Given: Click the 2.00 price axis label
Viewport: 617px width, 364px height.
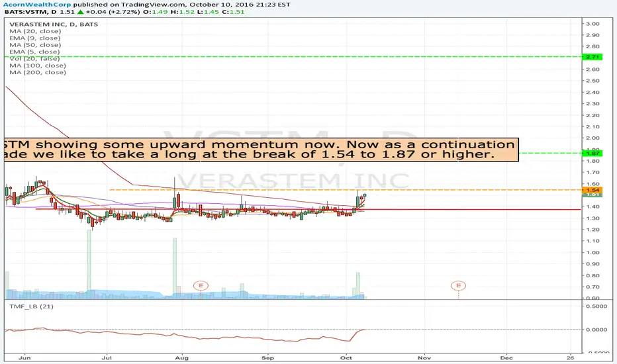Looking at the screenshot, I should (x=593, y=138).
